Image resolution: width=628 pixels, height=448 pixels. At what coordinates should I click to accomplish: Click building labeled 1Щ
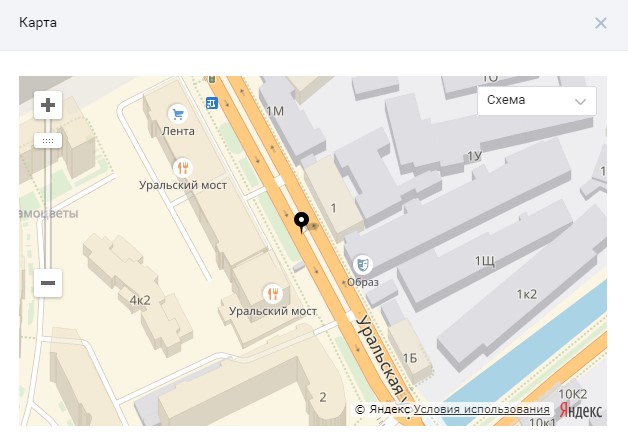485,261
